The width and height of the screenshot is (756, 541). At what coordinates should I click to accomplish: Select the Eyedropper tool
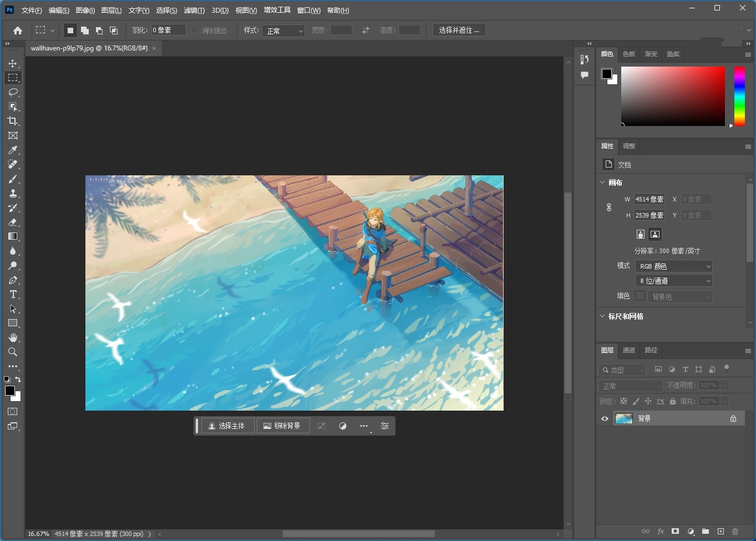click(13, 150)
